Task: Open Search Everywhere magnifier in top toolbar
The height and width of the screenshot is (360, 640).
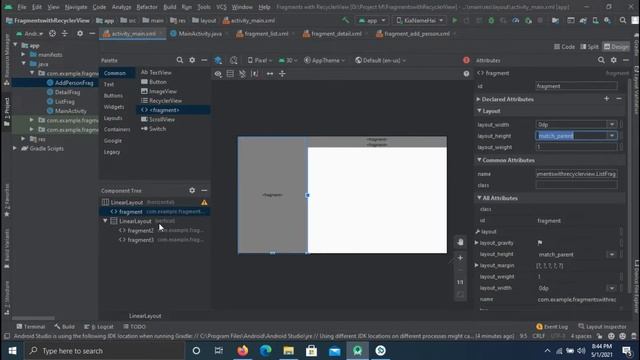Action: (622, 20)
